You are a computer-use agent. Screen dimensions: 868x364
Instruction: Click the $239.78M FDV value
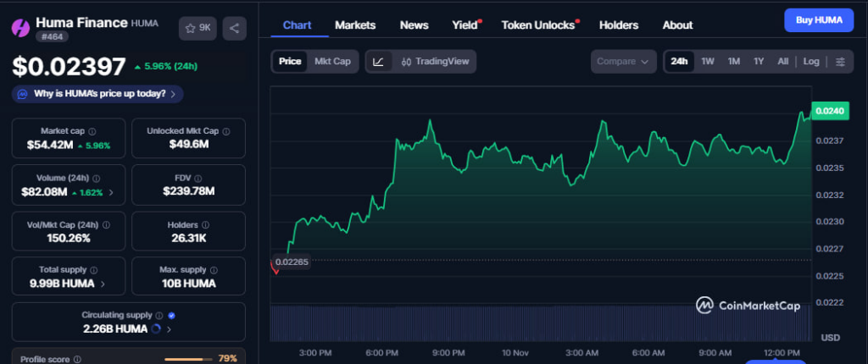pos(189,192)
